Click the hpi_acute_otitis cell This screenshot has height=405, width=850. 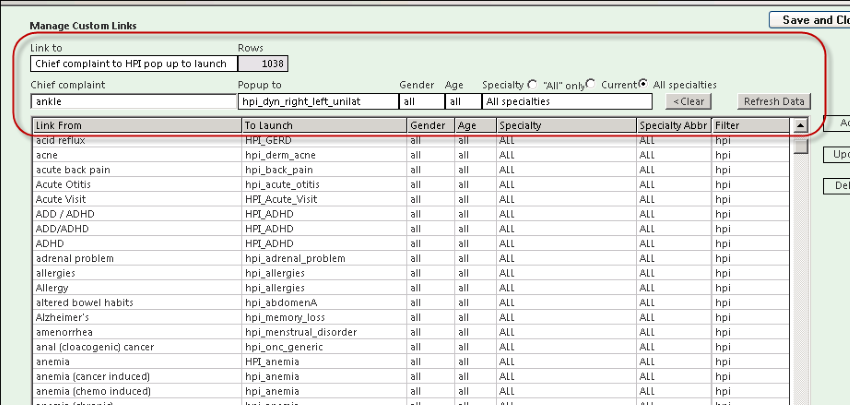point(325,184)
